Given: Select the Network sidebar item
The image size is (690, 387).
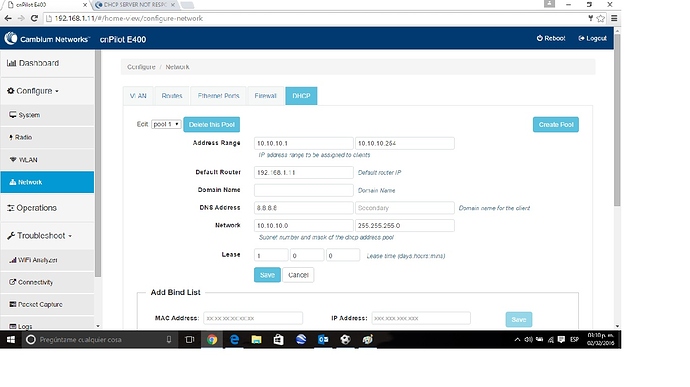Looking at the screenshot, I should pyautogui.click(x=47, y=182).
